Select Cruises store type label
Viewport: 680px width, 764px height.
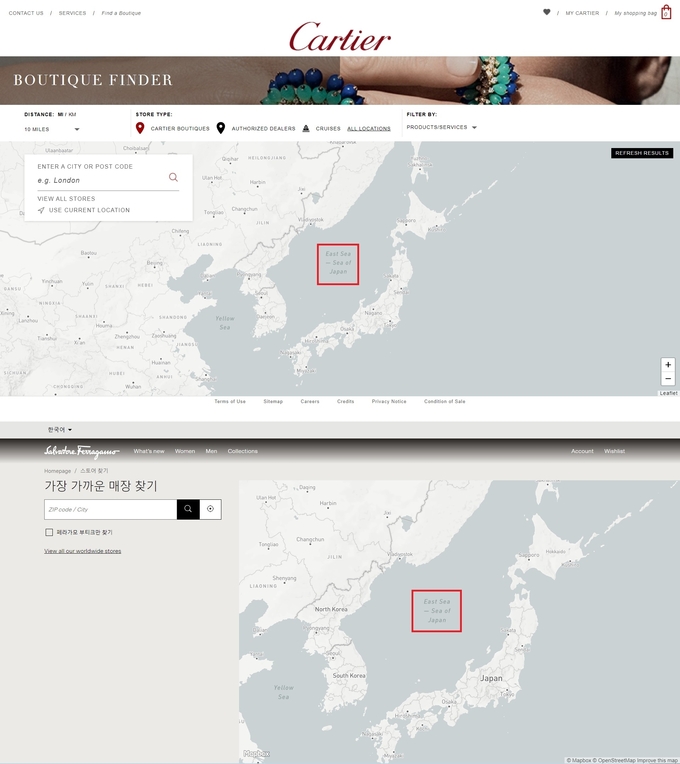coord(328,129)
